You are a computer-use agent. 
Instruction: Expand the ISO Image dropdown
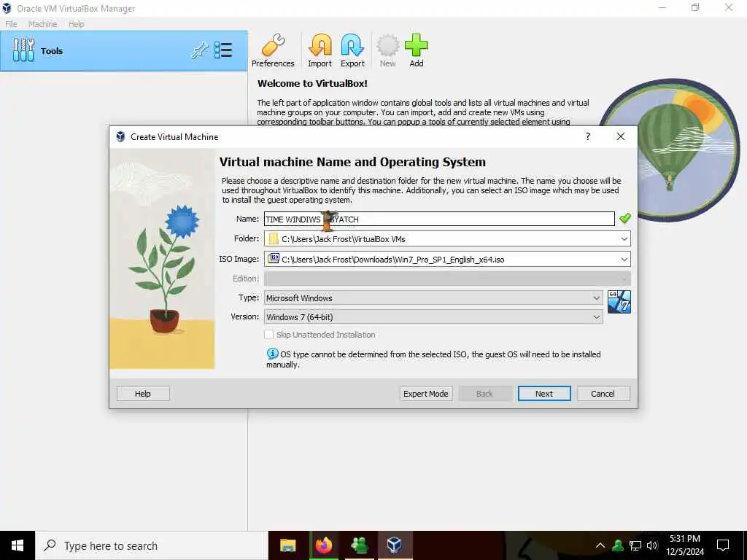(624, 260)
